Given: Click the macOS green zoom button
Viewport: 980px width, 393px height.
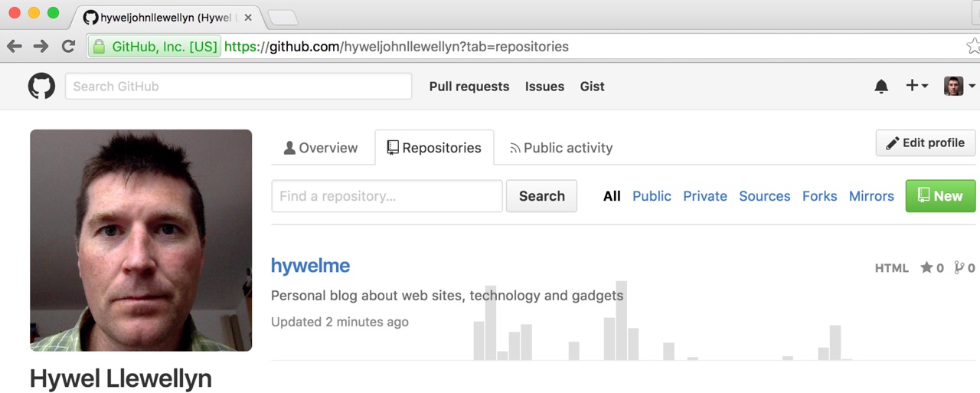Looking at the screenshot, I should 54,13.
